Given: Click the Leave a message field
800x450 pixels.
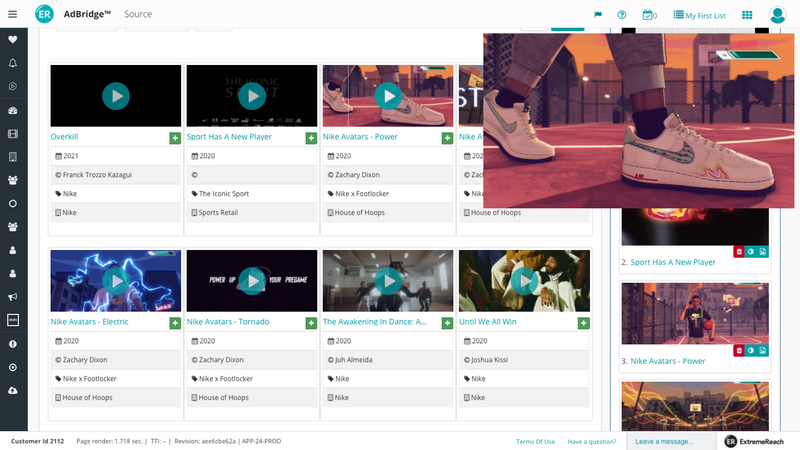Looking at the screenshot, I should (x=671, y=441).
